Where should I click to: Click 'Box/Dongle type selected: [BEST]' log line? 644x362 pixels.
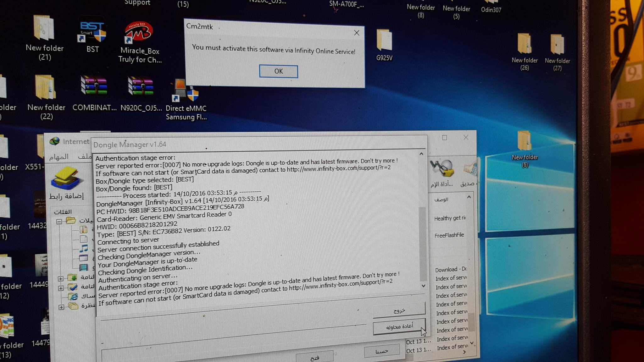(145, 180)
